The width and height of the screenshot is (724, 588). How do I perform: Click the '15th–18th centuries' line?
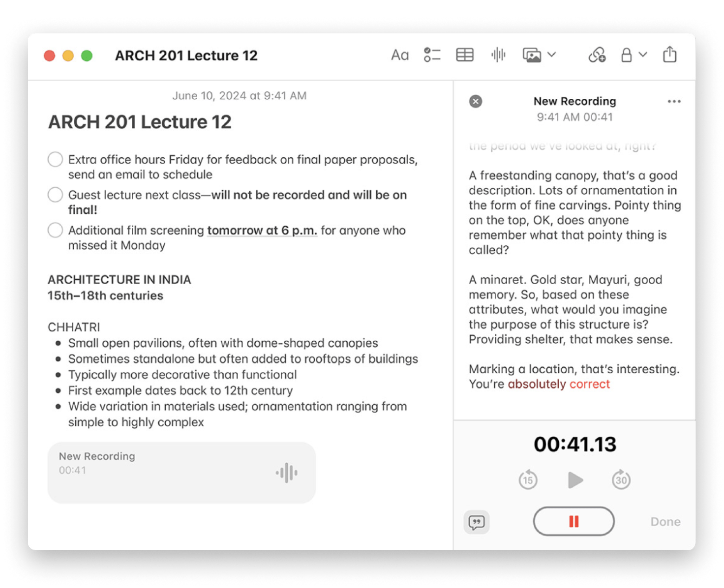(x=105, y=296)
